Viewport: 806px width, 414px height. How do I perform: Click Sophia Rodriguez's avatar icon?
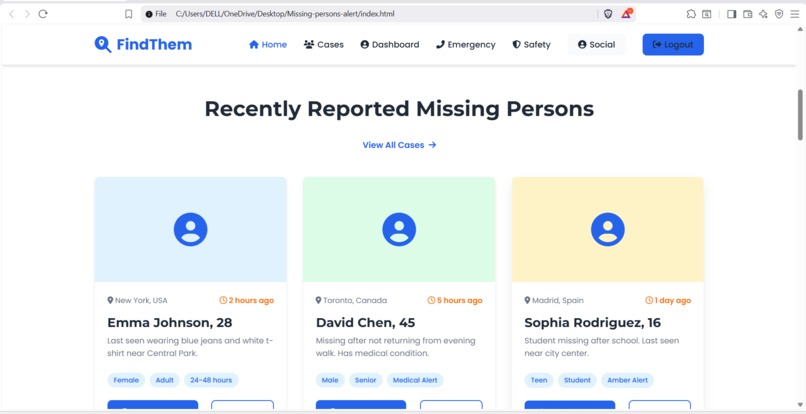point(608,229)
